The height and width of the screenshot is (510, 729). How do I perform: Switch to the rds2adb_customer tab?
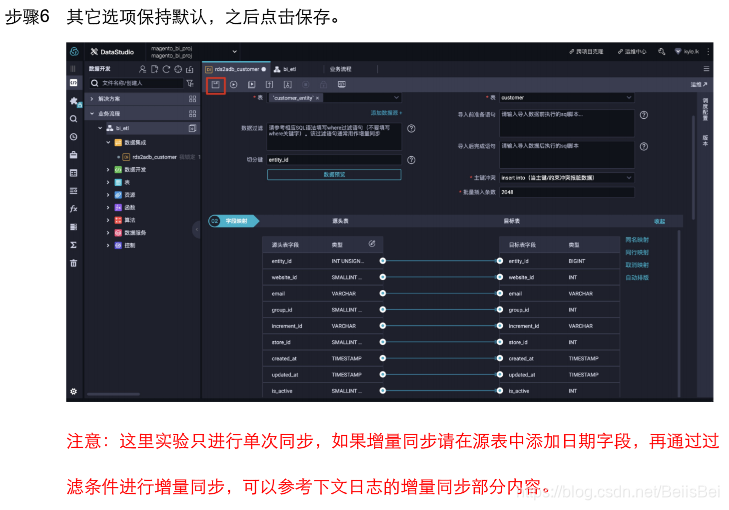[236, 69]
